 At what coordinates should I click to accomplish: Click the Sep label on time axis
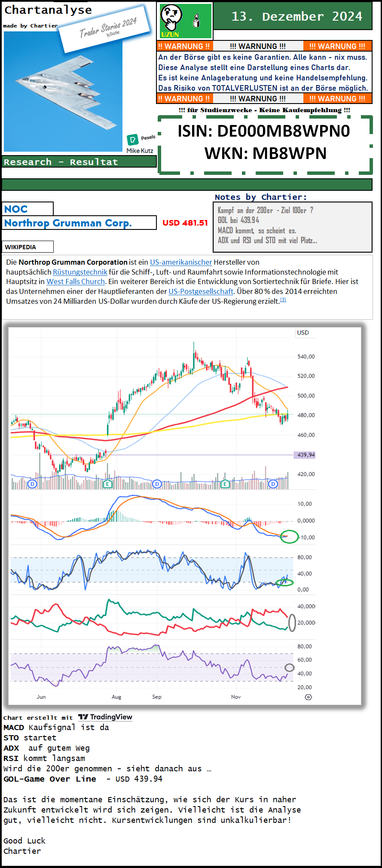coord(157,697)
